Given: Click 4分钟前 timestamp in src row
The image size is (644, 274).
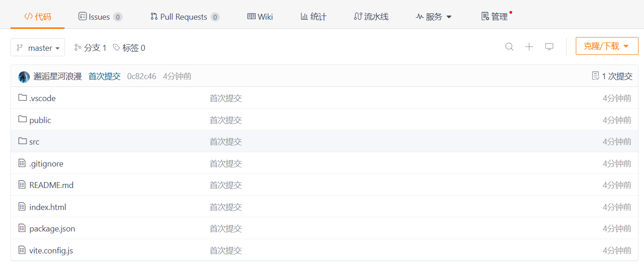Looking at the screenshot, I should [617, 142].
